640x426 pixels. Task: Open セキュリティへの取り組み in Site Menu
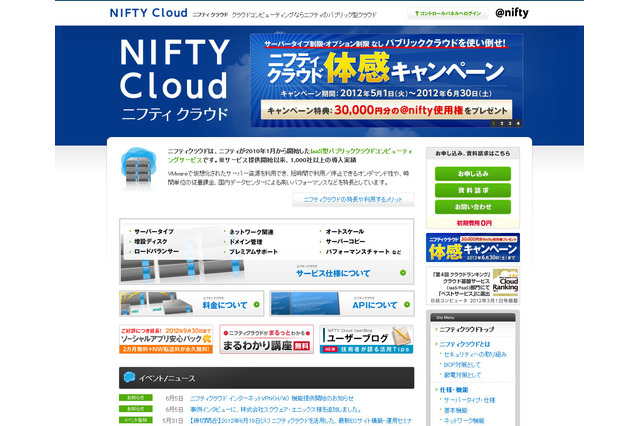[475, 355]
